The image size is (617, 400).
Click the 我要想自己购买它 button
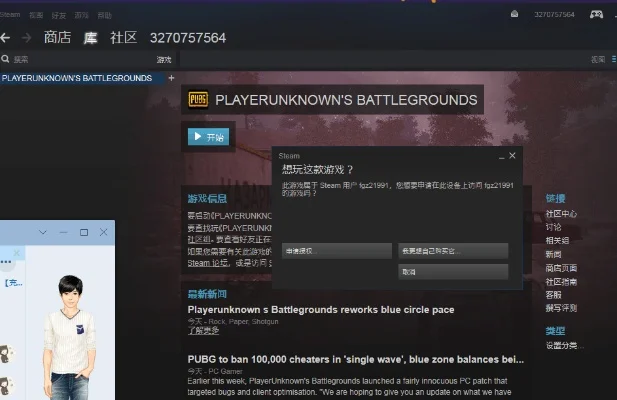(453, 251)
